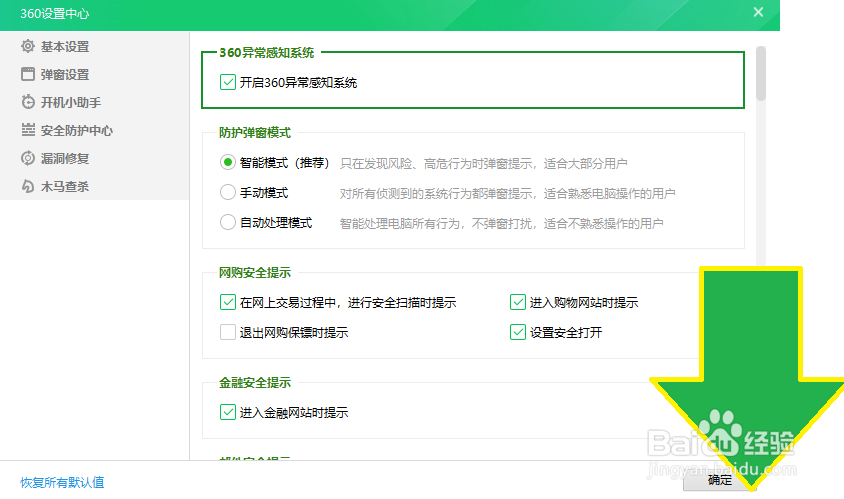Click the 金融安全提示 group heading
Viewport: 844px width, 499px height.
pyautogui.click(x=255, y=383)
